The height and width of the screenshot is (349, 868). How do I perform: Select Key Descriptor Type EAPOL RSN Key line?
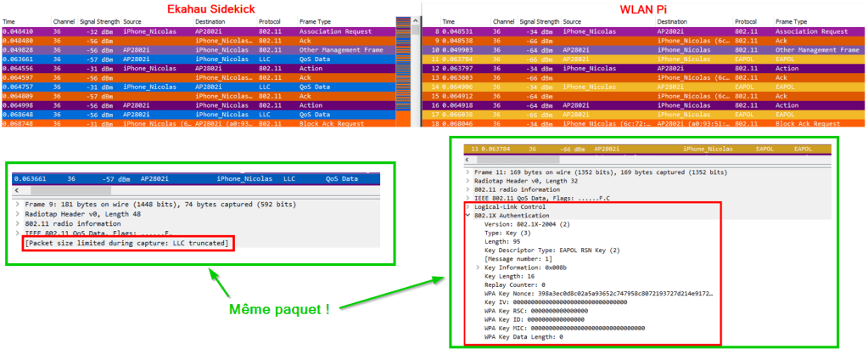[x=552, y=250]
